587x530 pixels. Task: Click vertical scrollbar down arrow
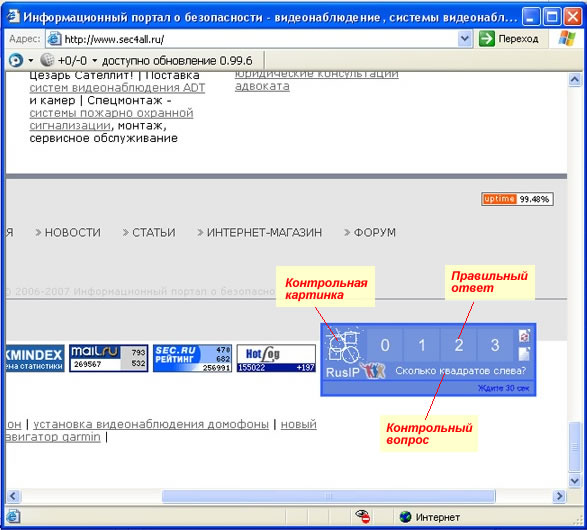574,480
